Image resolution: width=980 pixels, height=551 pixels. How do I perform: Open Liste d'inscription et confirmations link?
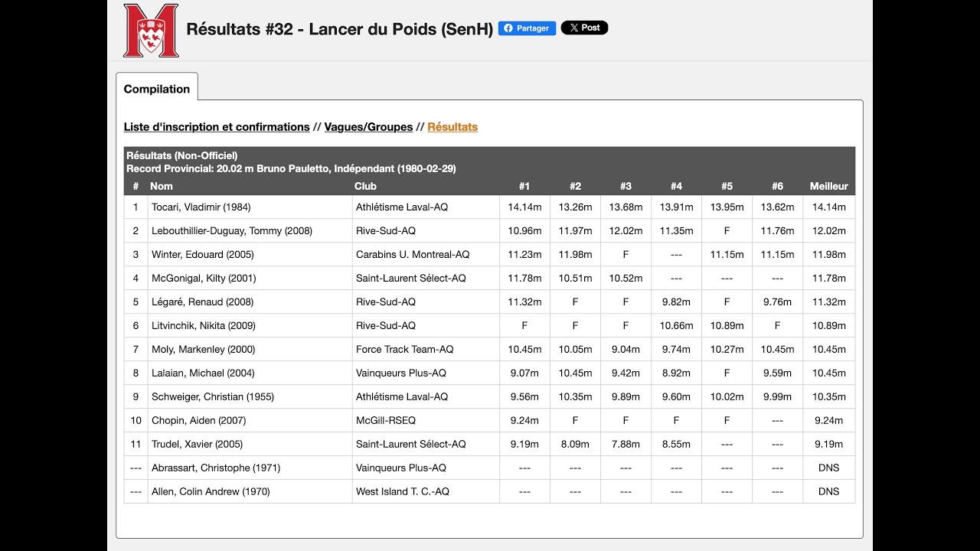coord(217,127)
